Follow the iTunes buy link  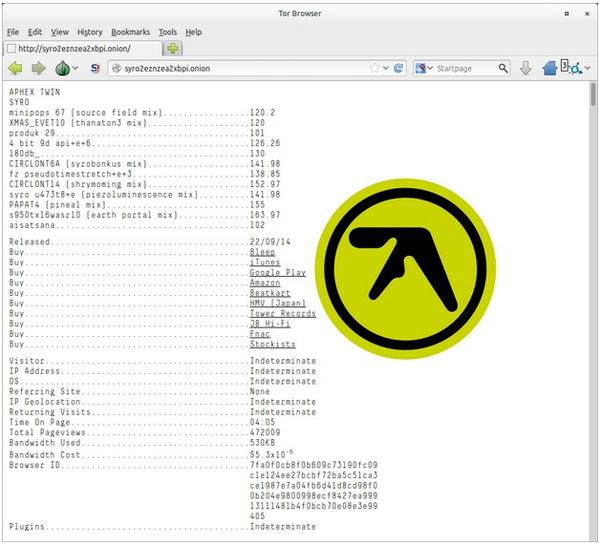coord(265,263)
